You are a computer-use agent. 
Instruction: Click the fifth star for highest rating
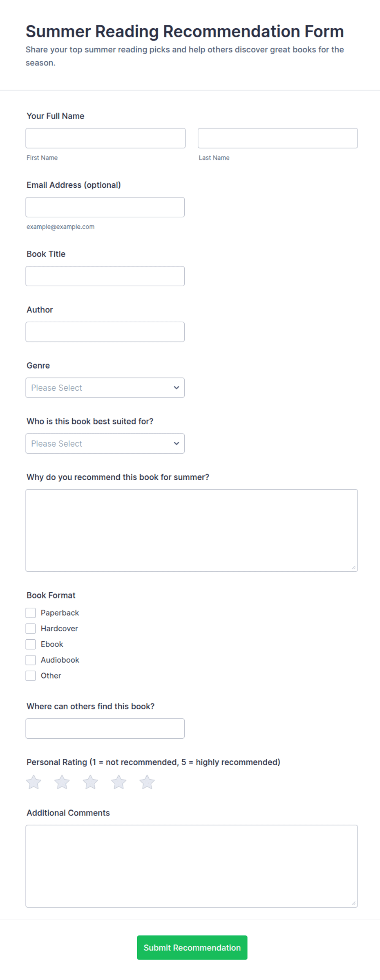point(147,782)
